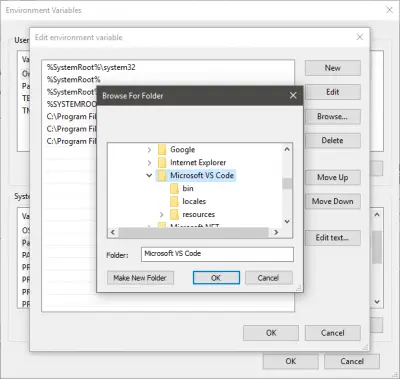This screenshot has width=400, height=379.
Task: Click New in Edit environment variable
Action: coord(333,68)
